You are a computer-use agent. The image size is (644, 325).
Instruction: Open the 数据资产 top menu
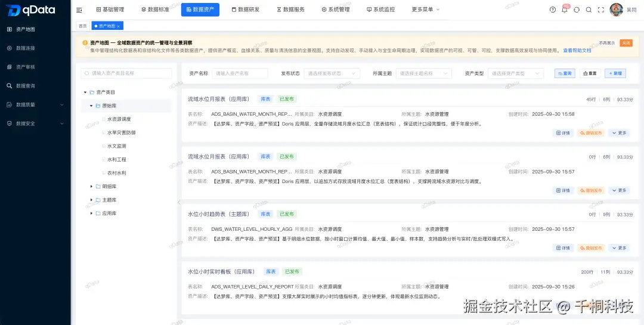[x=200, y=10]
